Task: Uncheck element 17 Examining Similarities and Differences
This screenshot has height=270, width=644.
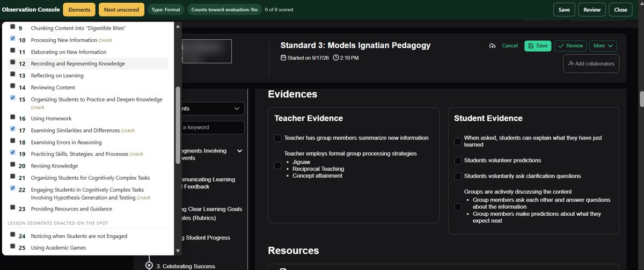Action: pyautogui.click(x=13, y=129)
